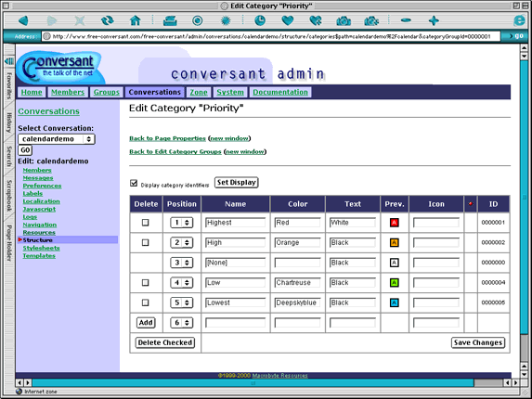Click the Stop loading X icon
The image size is (532, 399).
(80, 21)
